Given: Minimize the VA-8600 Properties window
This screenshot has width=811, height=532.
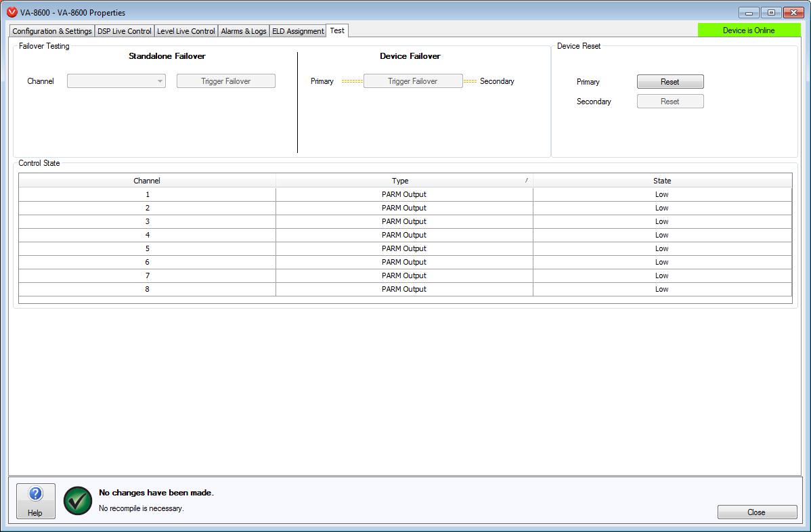Looking at the screenshot, I should coord(749,12).
